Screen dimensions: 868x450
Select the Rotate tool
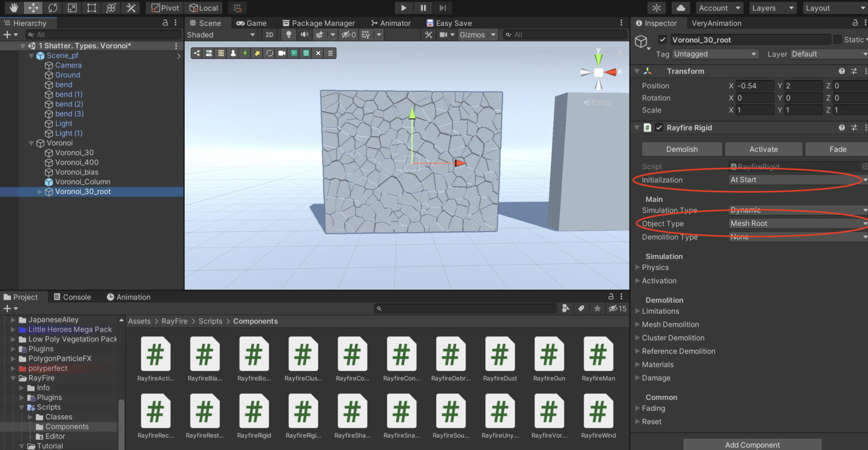53,8
